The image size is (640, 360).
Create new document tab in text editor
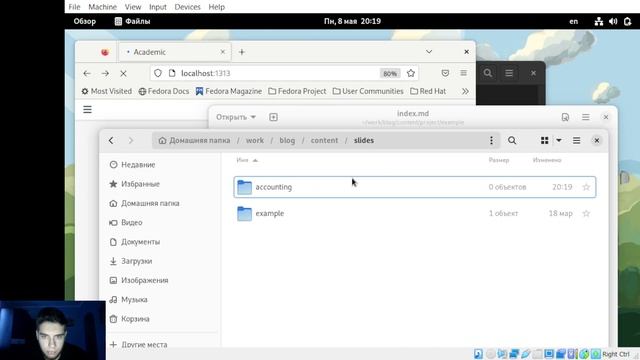coord(273,117)
